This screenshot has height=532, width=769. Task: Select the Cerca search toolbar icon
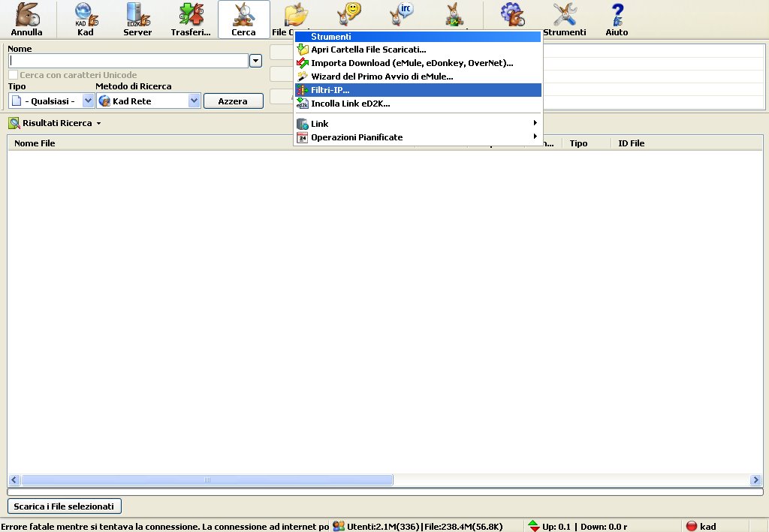point(244,14)
